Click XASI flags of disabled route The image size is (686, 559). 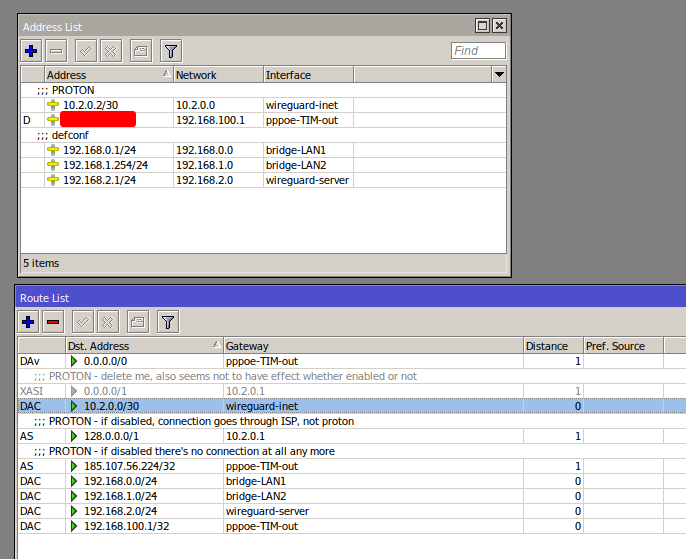coord(32,391)
